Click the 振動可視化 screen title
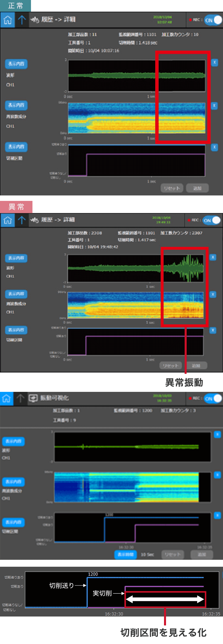This screenshot has height=644, width=223. click(x=54, y=398)
